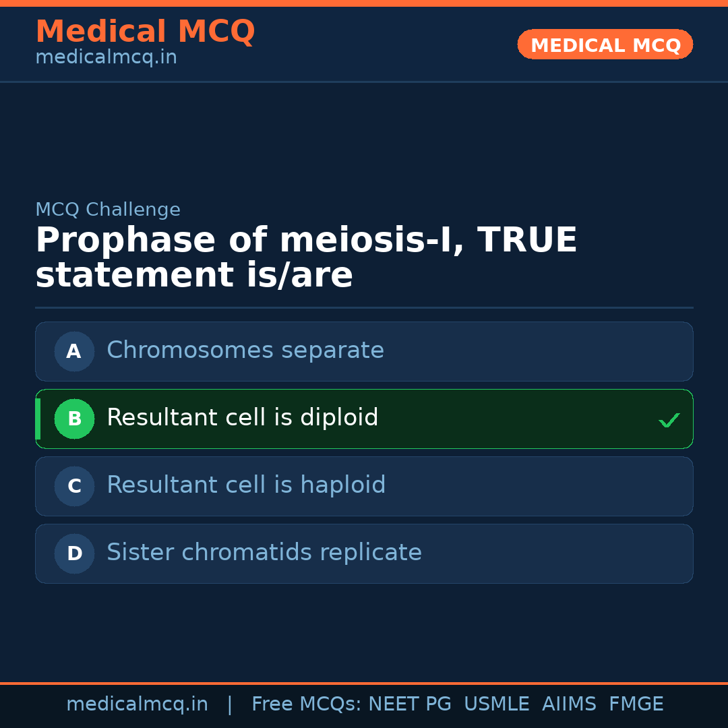Select answer 'Chromosomes separate'

[245, 351]
